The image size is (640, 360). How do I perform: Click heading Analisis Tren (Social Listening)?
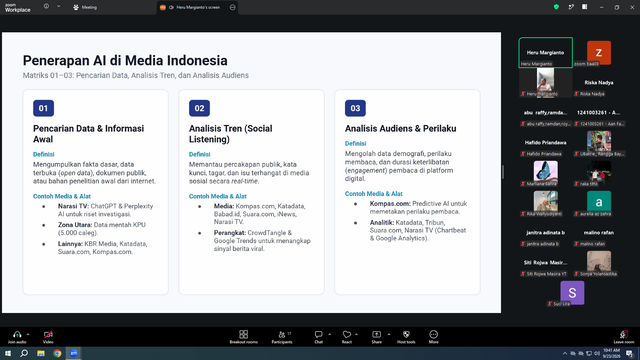coord(231,134)
